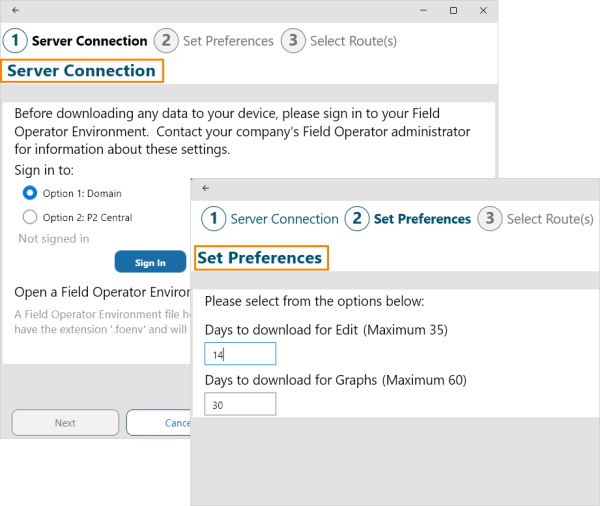This screenshot has width=600, height=506.
Task: Click the Days to download for Edit field
Action: click(240, 354)
